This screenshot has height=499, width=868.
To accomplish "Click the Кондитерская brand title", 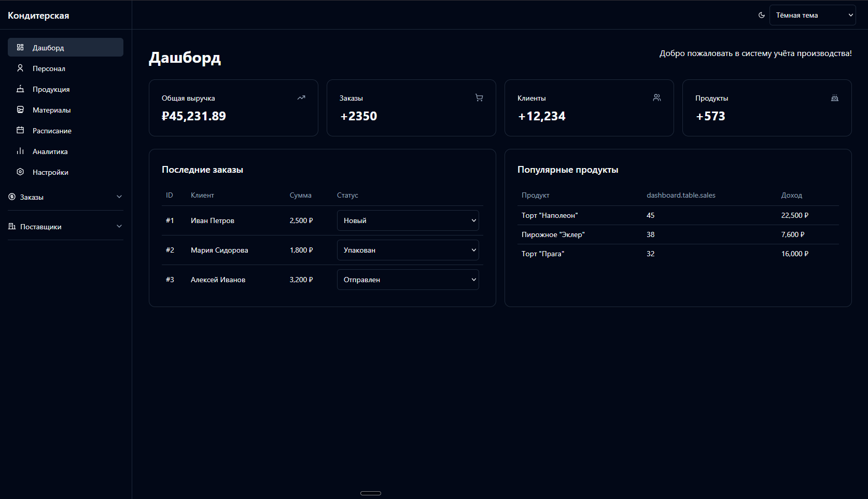I will point(38,16).
